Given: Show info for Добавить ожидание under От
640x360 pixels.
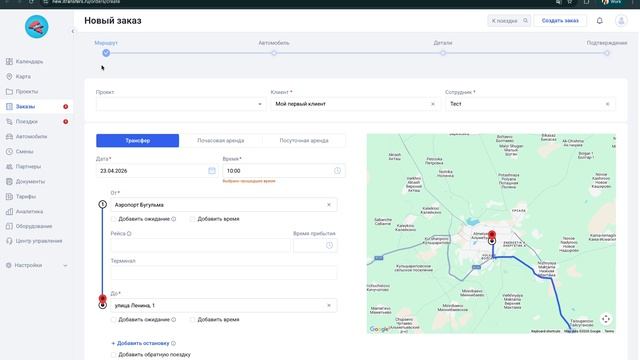Looking at the screenshot, I should [174, 219].
